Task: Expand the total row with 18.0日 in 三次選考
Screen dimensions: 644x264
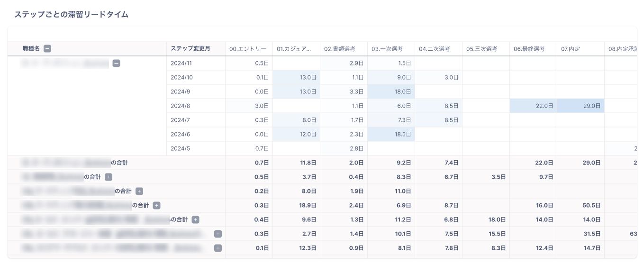Action: [x=195, y=219]
